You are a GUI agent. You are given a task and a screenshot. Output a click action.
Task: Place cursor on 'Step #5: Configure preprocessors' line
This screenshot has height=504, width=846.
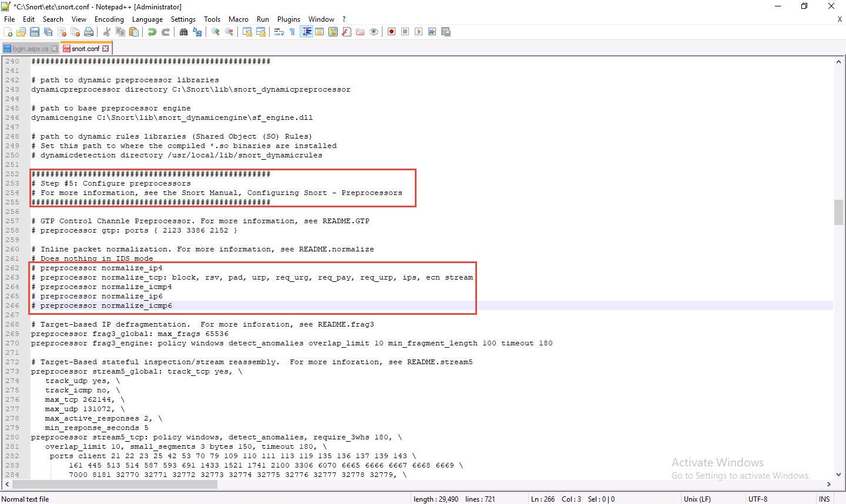[x=111, y=183]
